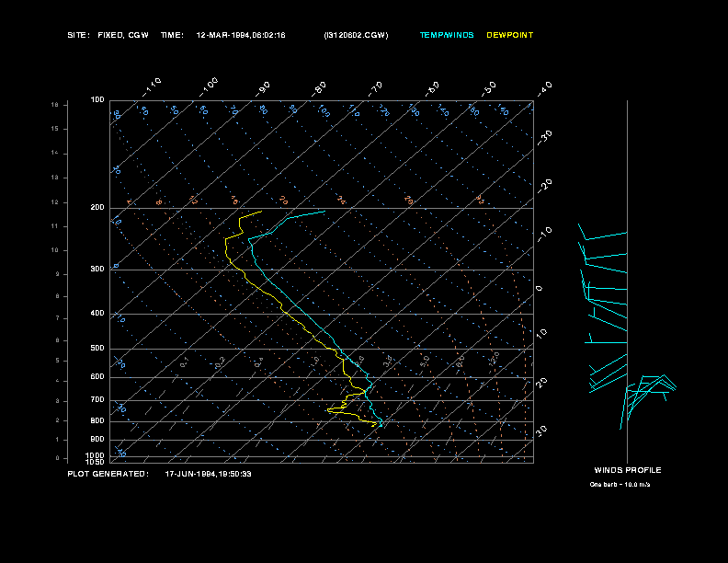Click the vertical axis line of winds profile
Viewport: 728px width, 563px height.
coord(627,282)
